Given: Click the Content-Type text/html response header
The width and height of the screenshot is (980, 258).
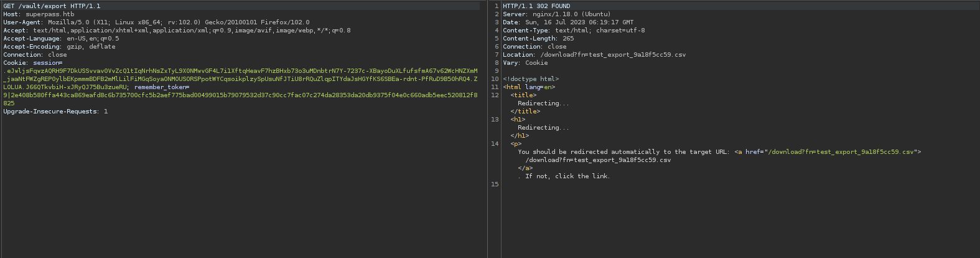Looking at the screenshot, I should (574, 31).
